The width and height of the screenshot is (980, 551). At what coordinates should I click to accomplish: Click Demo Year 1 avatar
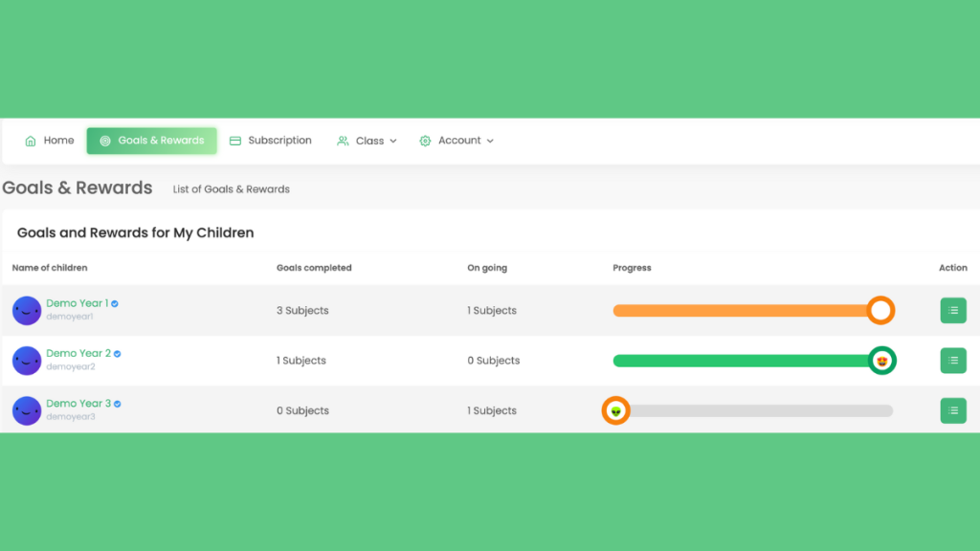click(27, 311)
